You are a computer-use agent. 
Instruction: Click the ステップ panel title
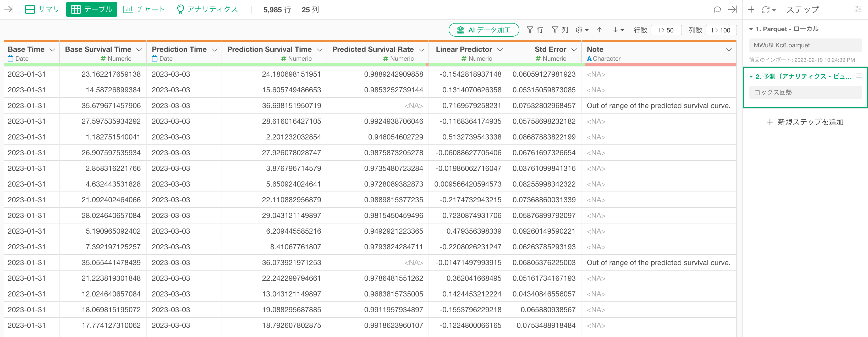point(802,9)
